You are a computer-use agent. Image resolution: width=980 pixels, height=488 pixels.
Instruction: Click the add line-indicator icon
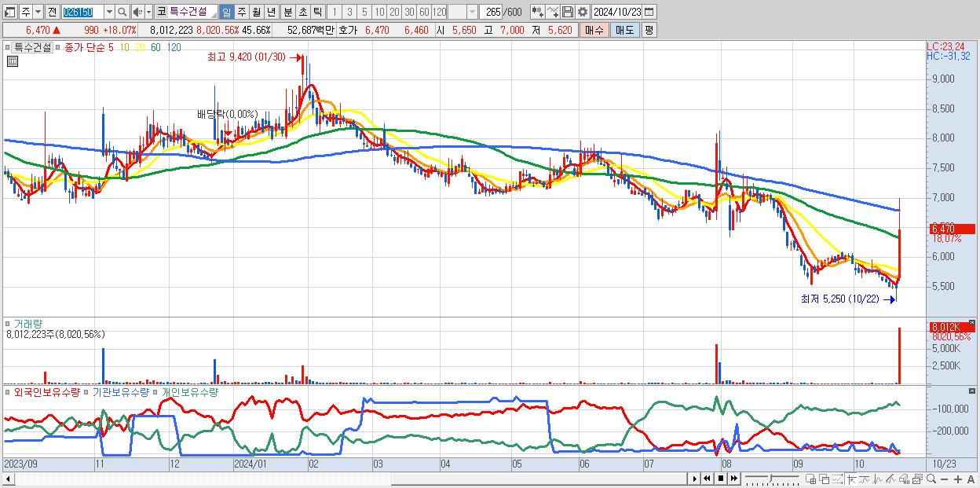click(554, 12)
